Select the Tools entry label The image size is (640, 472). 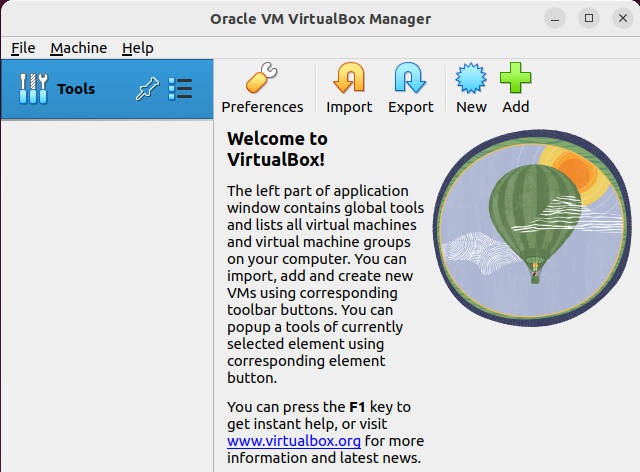[x=76, y=89]
